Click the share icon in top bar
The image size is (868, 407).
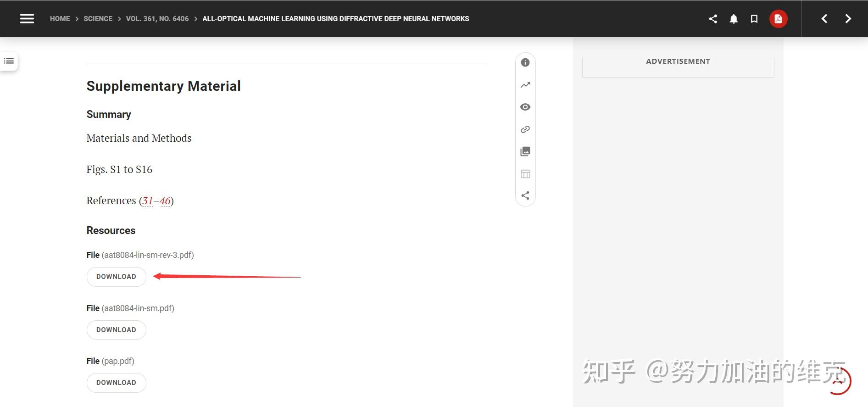click(713, 19)
